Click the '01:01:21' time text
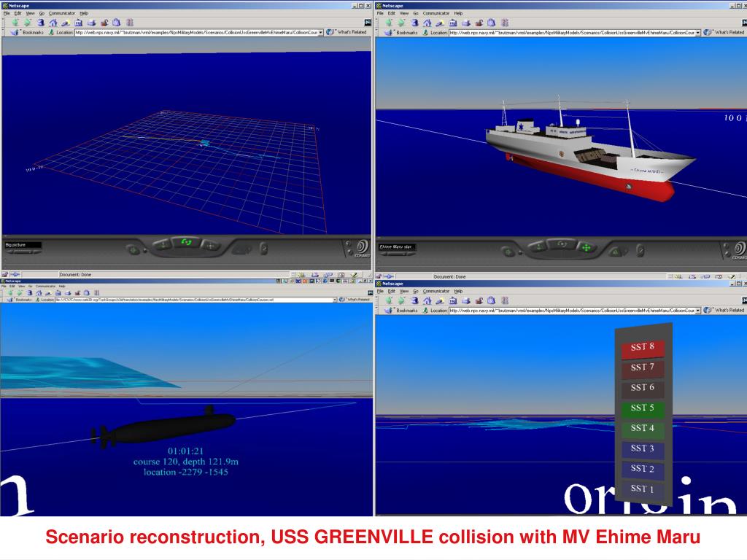The image size is (747, 560). [x=186, y=451]
